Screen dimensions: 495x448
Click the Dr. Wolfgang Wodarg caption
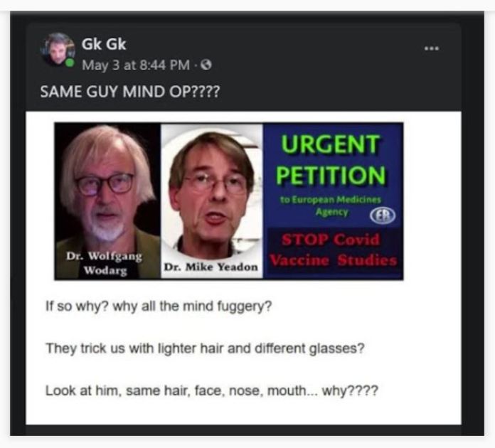105,263
